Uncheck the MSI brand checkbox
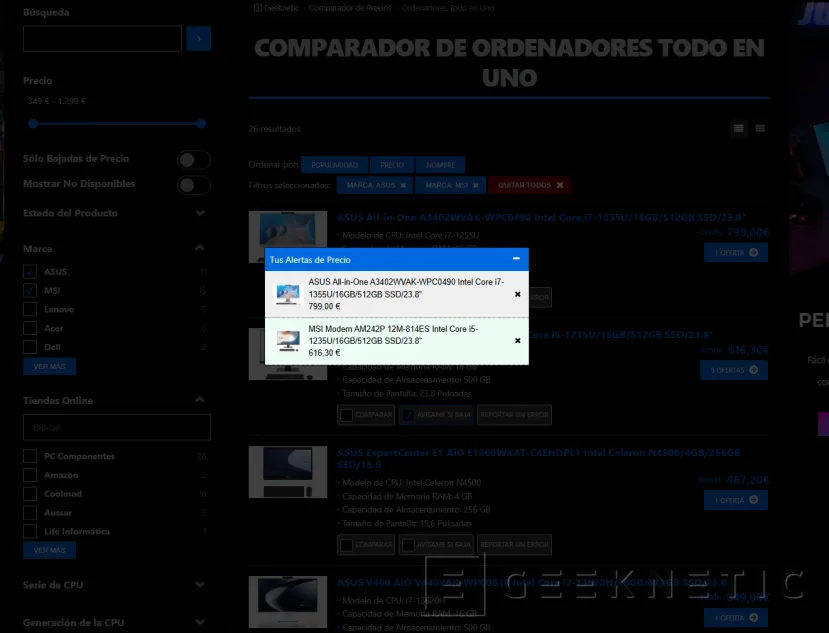Screen dimensions: 829x633 click(30, 290)
